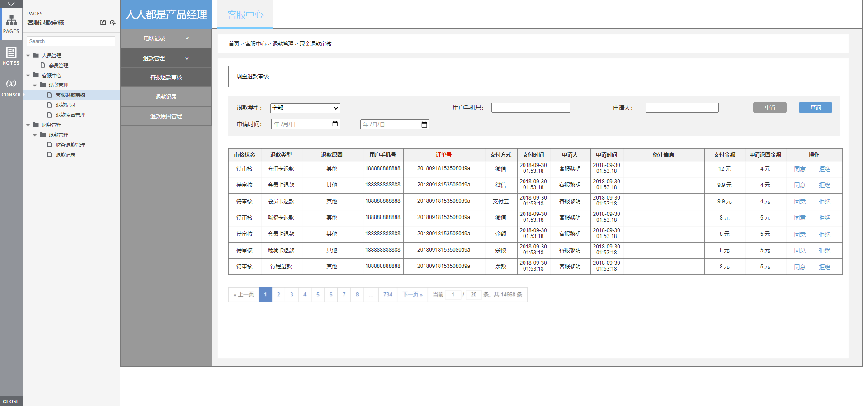Select the 会员管理 page in tree
868x406 pixels.
[58, 66]
